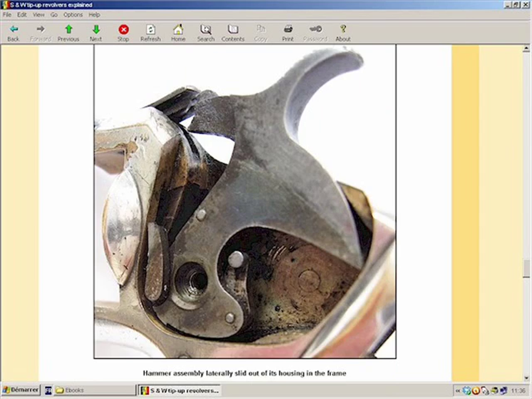Open the Edit menu

22,15
